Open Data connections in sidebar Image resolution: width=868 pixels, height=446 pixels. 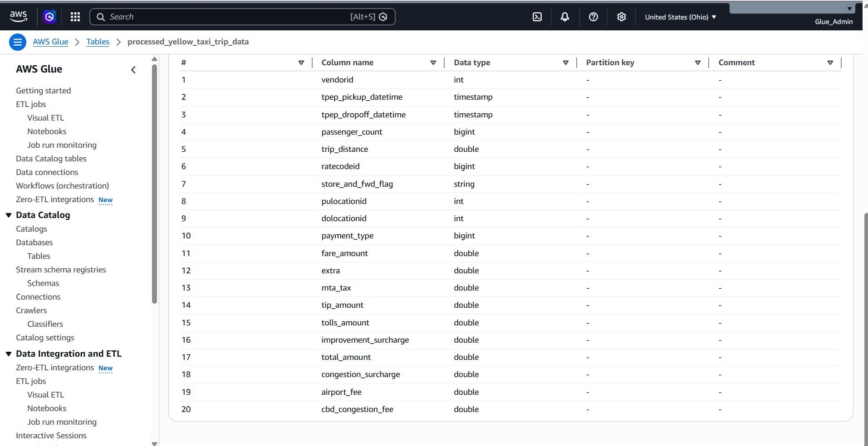pos(47,172)
